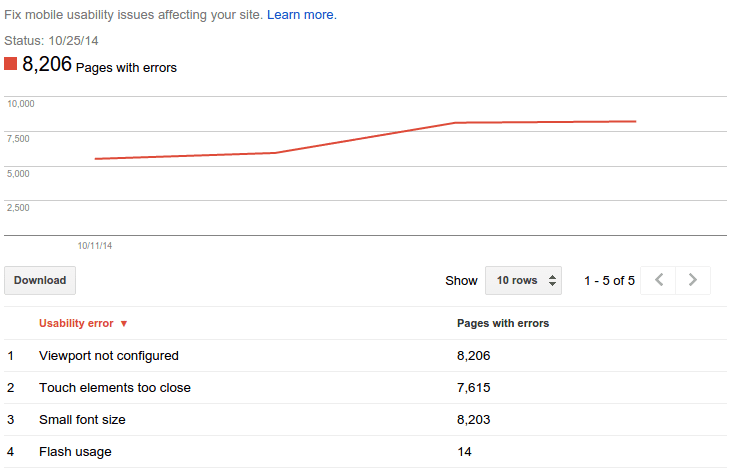742x470 pixels.
Task: Click the 7,615 pages count
Action: click(x=473, y=387)
